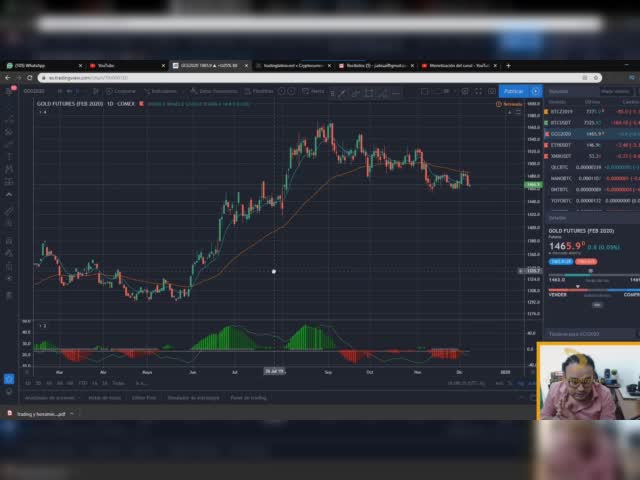This screenshot has width=640, height=480.
Task: Switch to the Recibidos Gmail browser tab
Action: click(376, 65)
